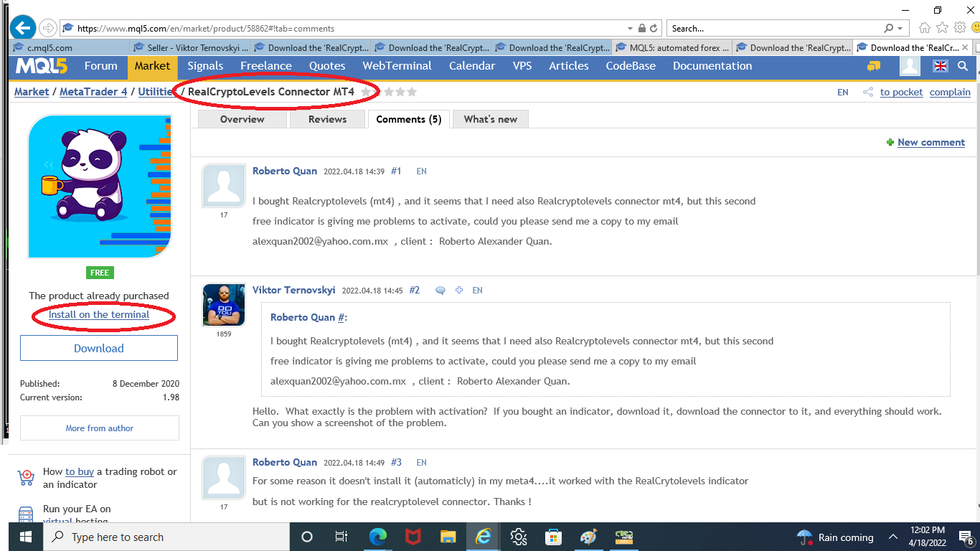Click the to buy link in sidebar

pyautogui.click(x=80, y=471)
